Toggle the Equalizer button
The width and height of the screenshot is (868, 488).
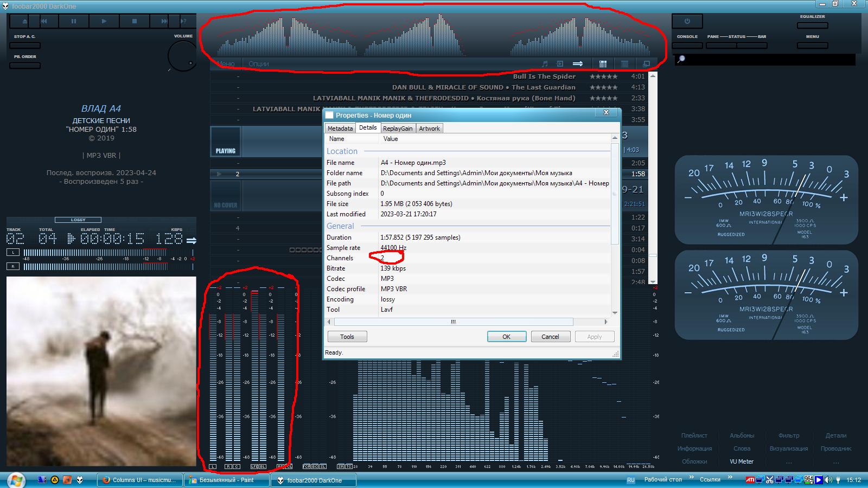tap(812, 25)
